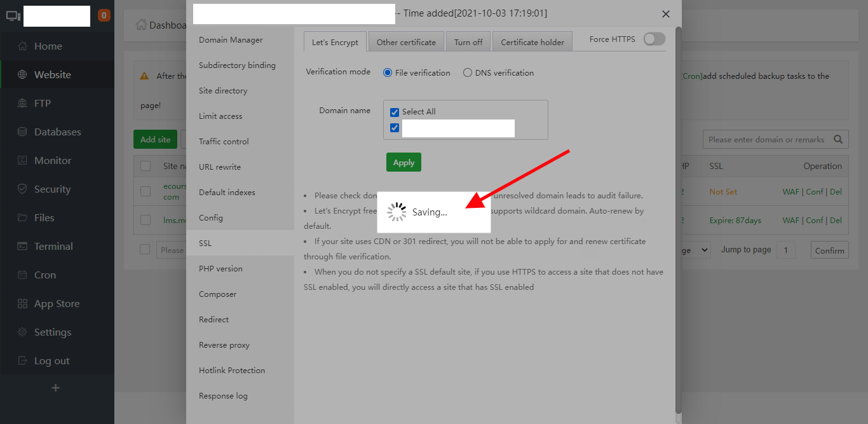
Task: Open the per-page dropdown beside Jump to page
Action: (x=695, y=250)
